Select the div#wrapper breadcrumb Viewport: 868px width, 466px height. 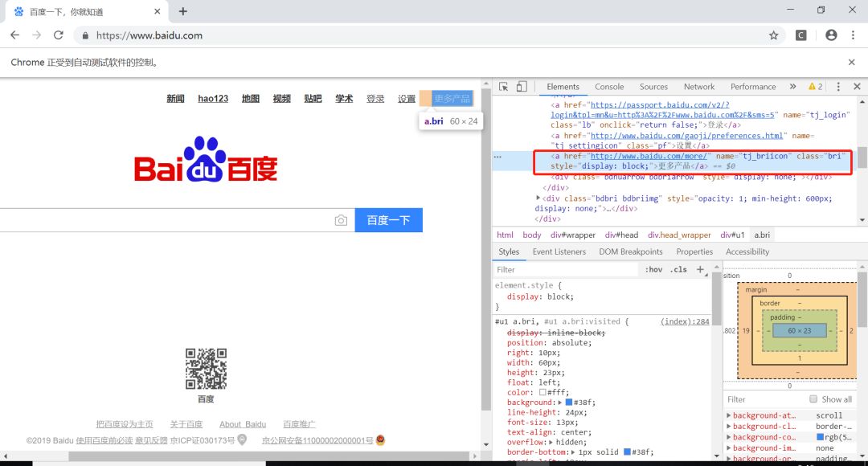[x=573, y=235]
